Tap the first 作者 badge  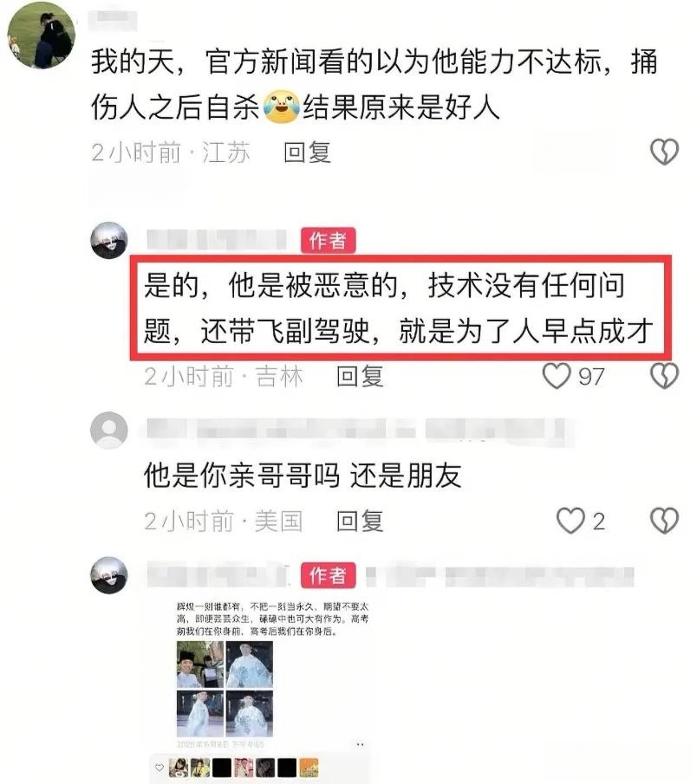click(329, 241)
